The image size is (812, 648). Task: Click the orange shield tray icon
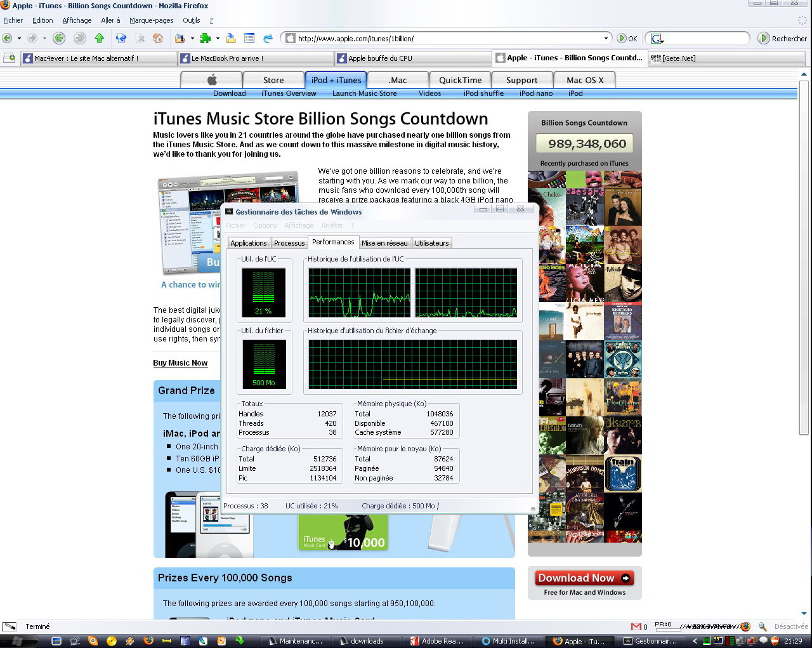(774, 641)
